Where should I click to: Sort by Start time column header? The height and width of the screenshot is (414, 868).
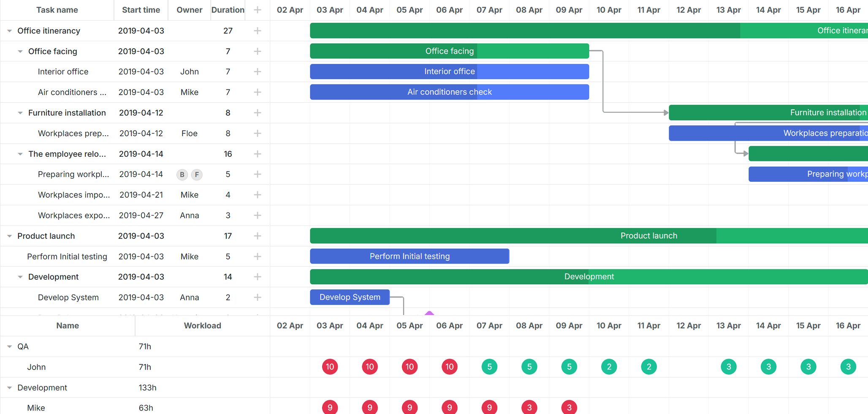(x=141, y=10)
